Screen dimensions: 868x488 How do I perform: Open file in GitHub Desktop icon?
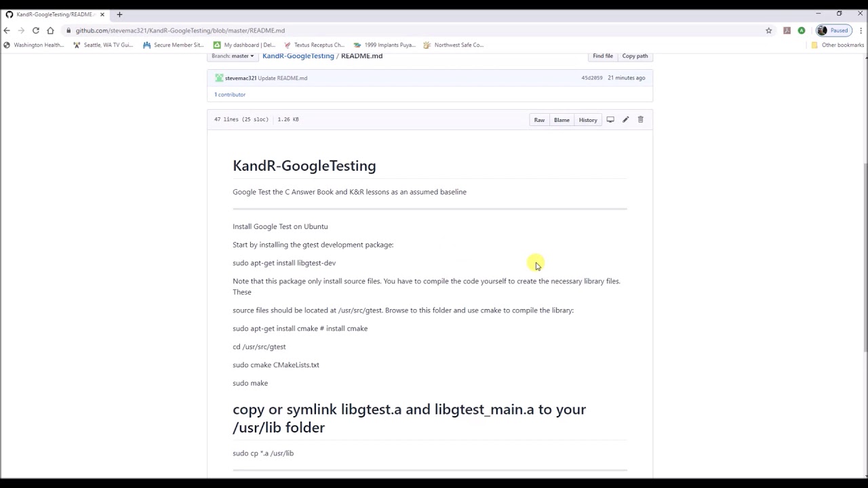pyautogui.click(x=610, y=120)
